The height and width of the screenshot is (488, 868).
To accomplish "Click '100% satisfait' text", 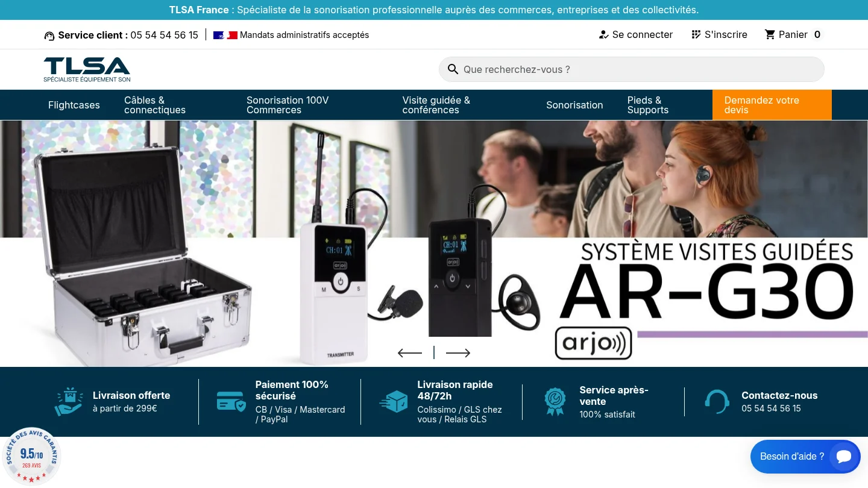I will pyautogui.click(x=607, y=414).
